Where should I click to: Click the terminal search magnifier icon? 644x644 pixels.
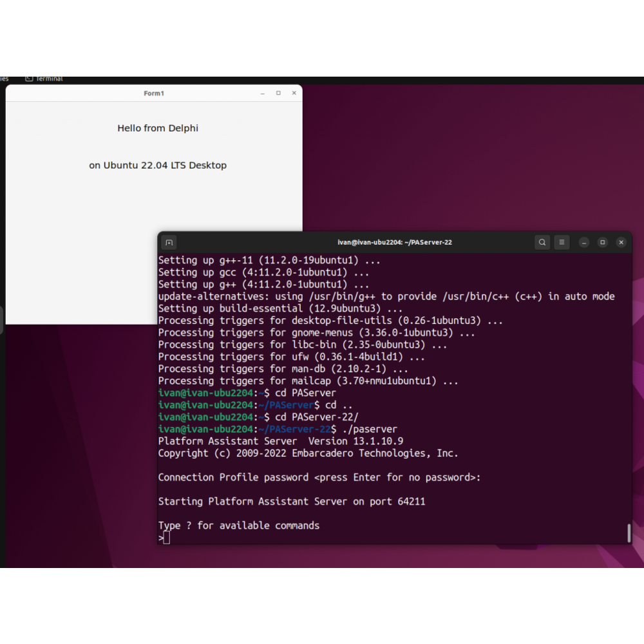542,243
